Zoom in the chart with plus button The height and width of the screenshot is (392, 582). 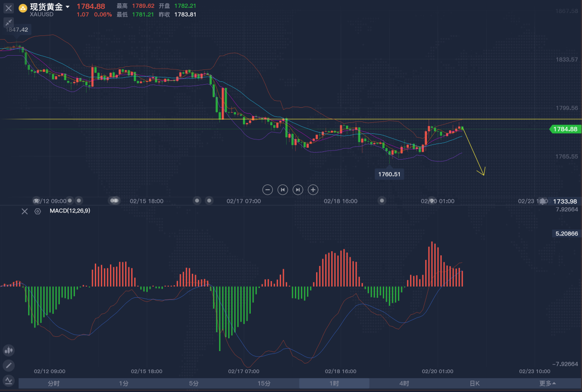click(313, 190)
